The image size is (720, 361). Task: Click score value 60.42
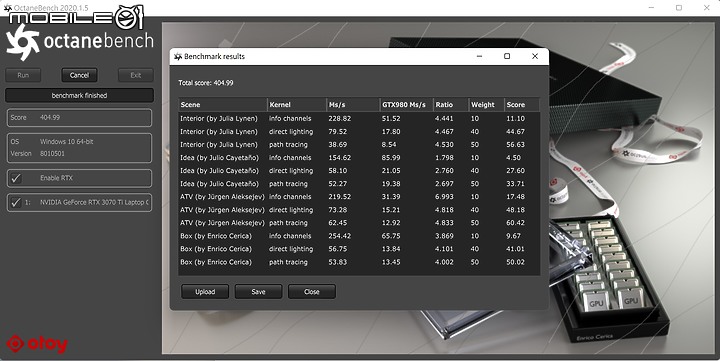point(515,223)
